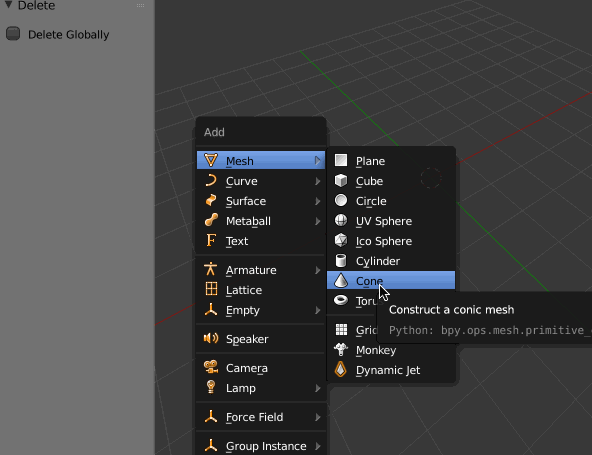Click the Lattice grid icon
This screenshot has width=592, height=455.
point(211,289)
